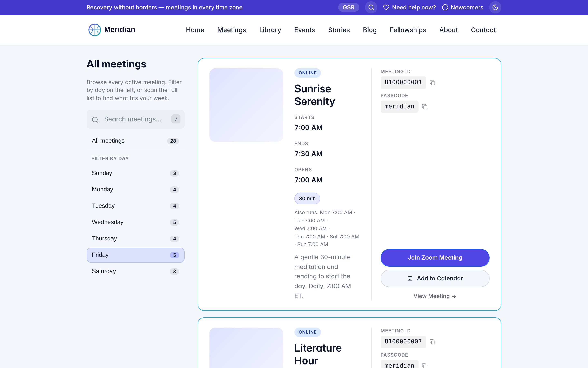This screenshot has width=588, height=368.
Task: Click ONLINE badge on Sunrise Serenity card
Action: pyautogui.click(x=307, y=73)
